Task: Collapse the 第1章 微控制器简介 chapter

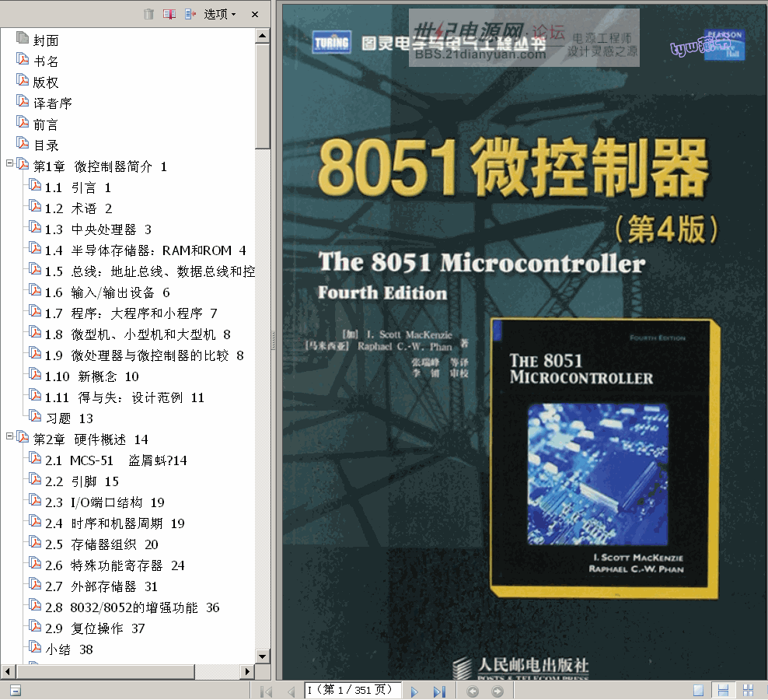Action: pos(9,163)
